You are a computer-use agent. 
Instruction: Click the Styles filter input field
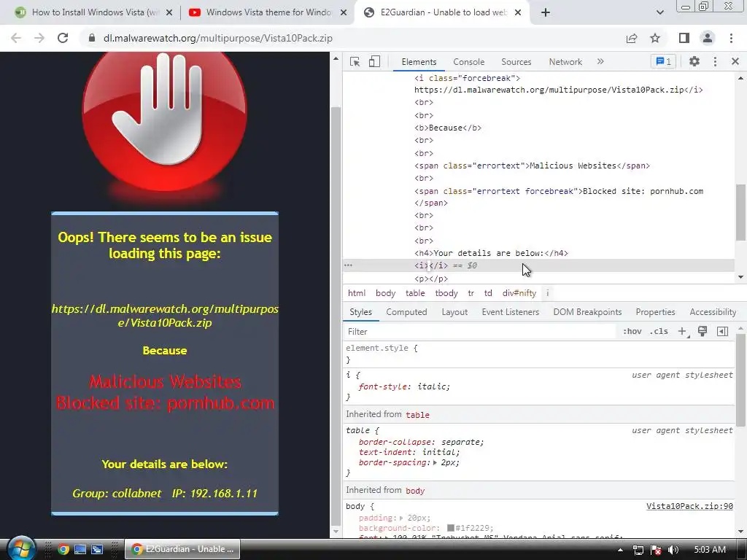[480, 332]
